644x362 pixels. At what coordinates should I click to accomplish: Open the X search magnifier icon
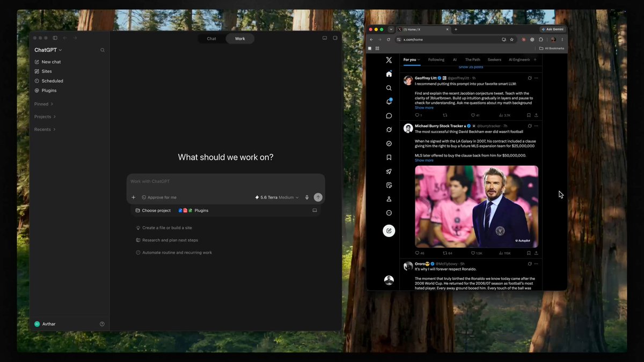coord(389,88)
